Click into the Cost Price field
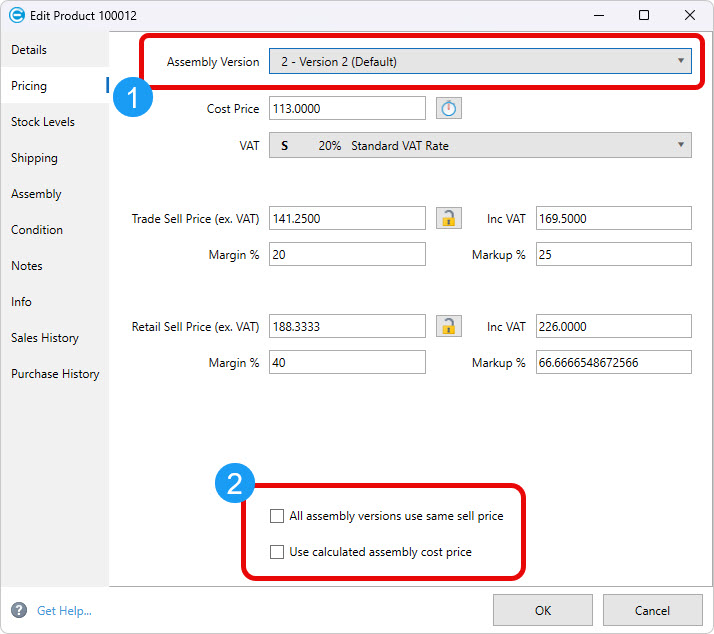 (347, 109)
